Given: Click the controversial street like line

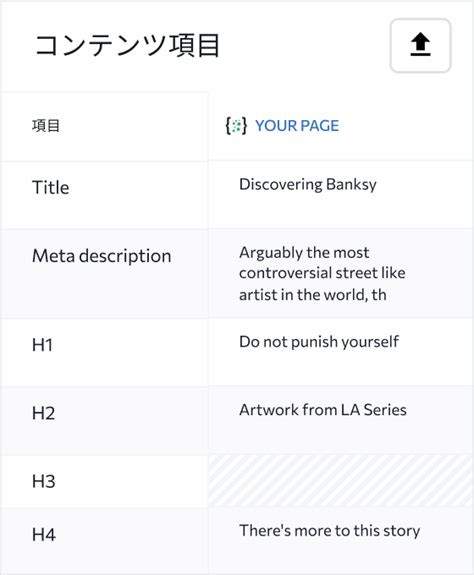Looking at the screenshot, I should (322, 273).
